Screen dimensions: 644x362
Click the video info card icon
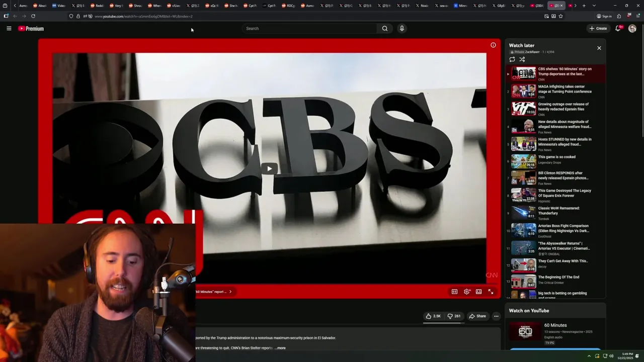point(493,45)
